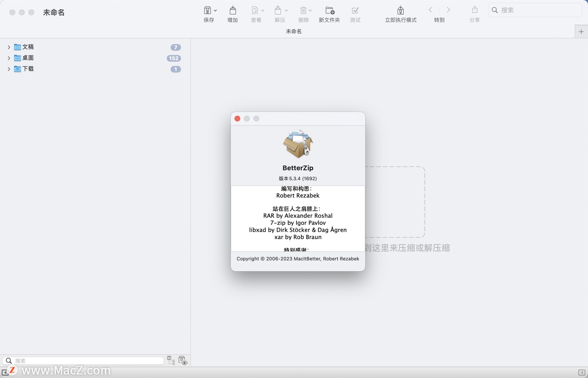Viewport: 588px width, 378px height.
Task: Click the toolbar search field
Action: pyautogui.click(x=535, y=10)
